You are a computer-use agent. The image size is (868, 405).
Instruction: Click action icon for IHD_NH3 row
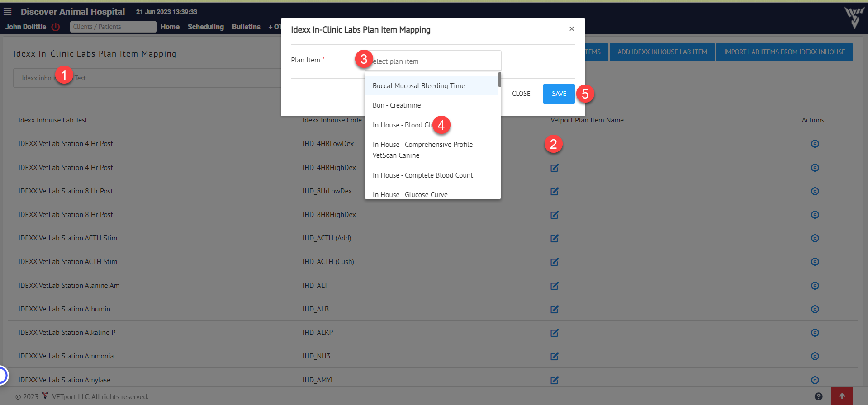815,356
